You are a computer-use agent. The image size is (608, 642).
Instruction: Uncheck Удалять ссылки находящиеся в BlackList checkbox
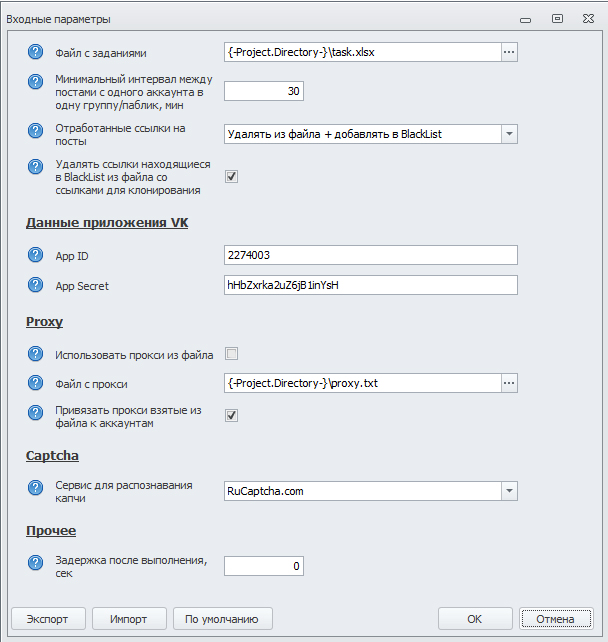(231, 176)
